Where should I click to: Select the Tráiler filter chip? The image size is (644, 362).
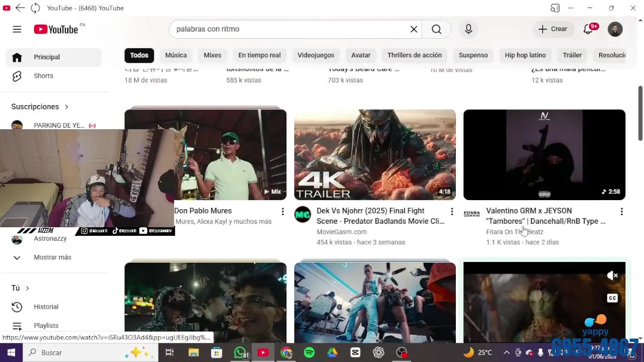coord(572,55)
